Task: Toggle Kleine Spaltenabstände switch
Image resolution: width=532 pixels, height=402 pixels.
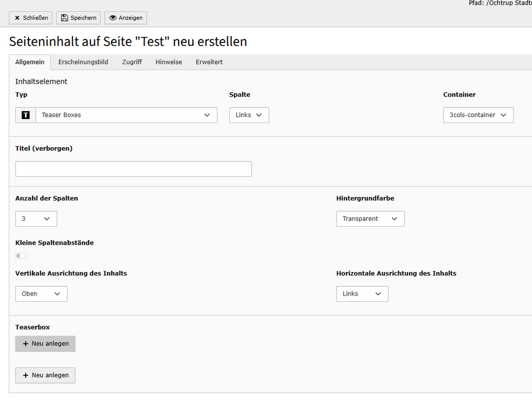Action: pos(21,256)
